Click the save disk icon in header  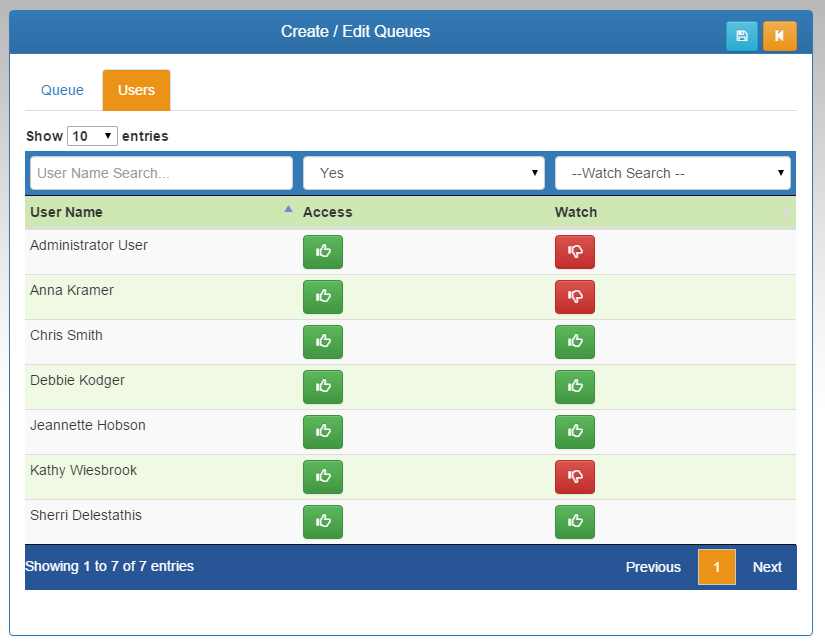coord(741,36)
